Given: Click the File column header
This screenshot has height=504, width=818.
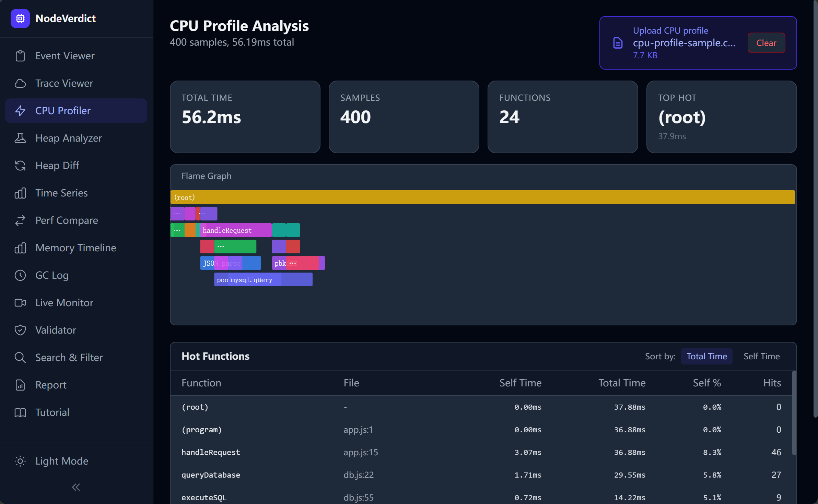Looking at the screenshot, I should coord(351,383).
